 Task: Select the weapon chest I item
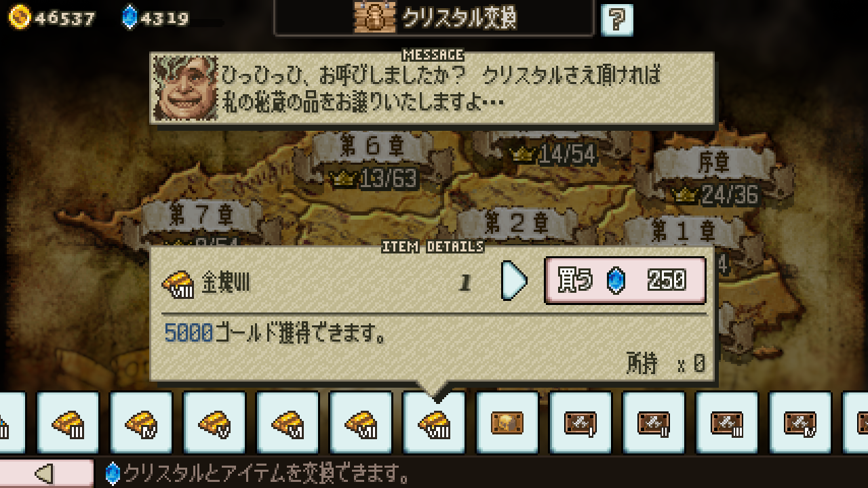click(x=580, y=423)
